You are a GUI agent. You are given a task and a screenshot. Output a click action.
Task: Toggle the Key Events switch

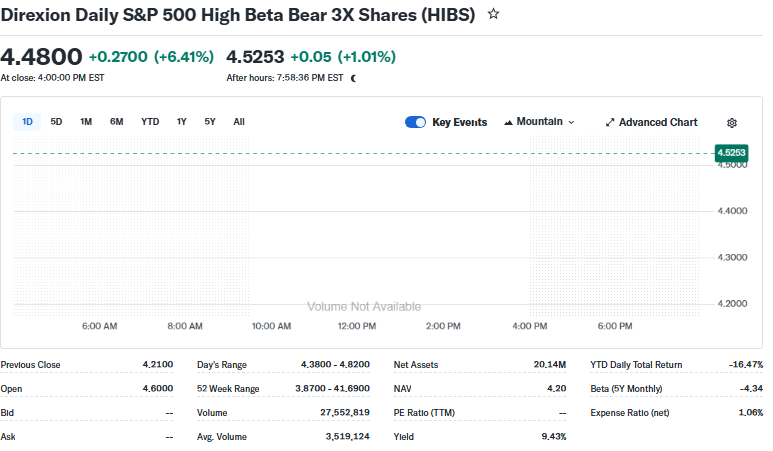[415, 122]
